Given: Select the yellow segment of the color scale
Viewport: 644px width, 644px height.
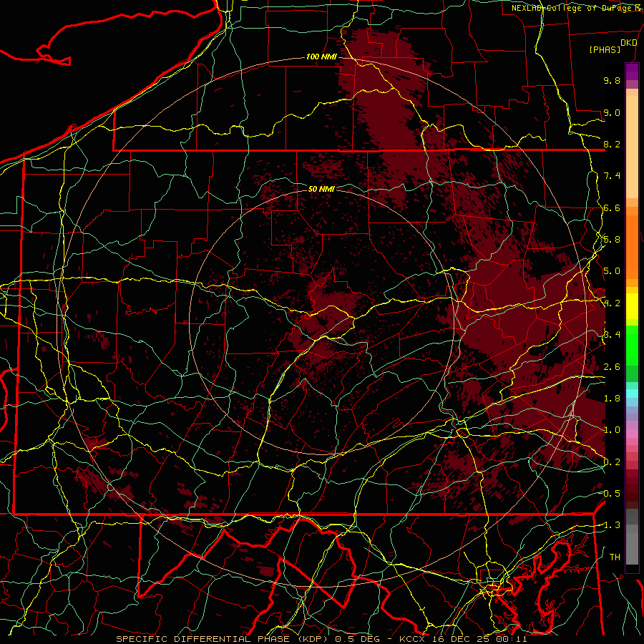Looking at the screenshot, I should tap(632, 306).
